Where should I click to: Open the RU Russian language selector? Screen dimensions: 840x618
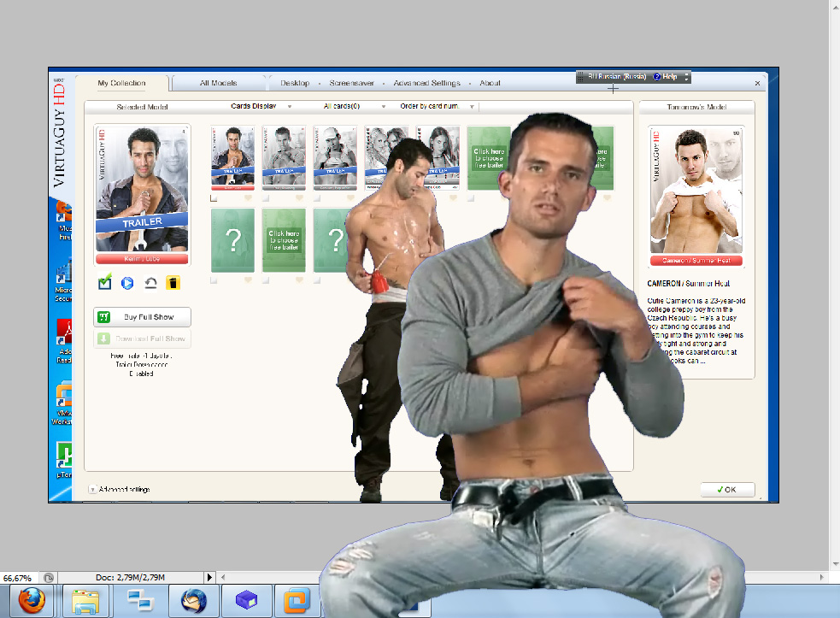[x=617, y=77]
